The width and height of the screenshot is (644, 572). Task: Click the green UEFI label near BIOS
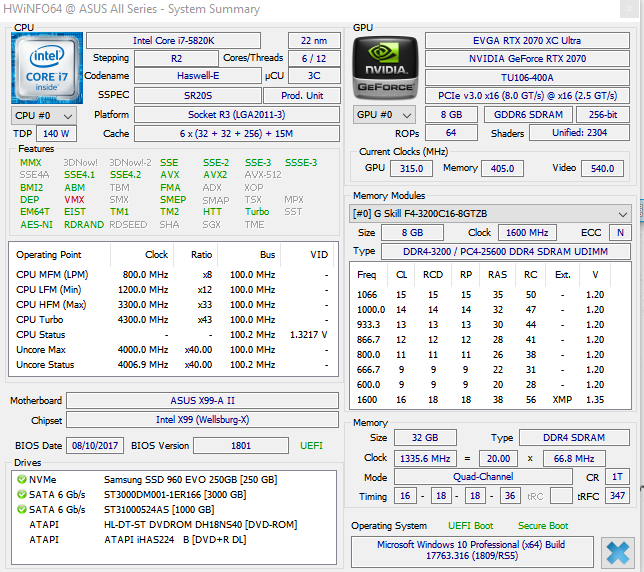(x=311, y=446)
